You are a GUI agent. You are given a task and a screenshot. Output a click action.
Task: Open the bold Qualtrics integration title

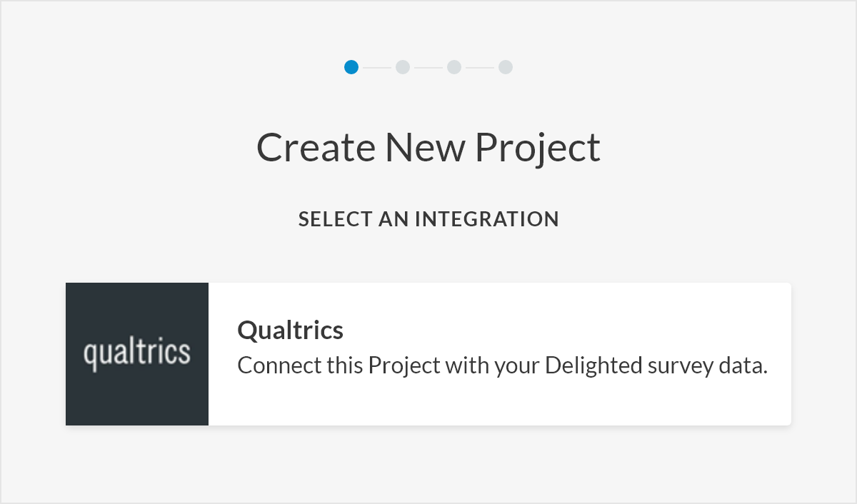(x=291, y=331)
